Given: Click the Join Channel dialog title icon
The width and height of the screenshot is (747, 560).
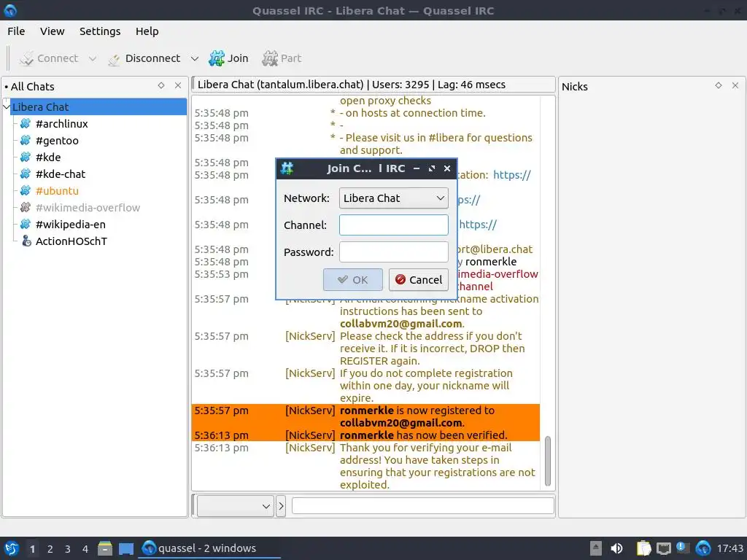Looking at the screenshot, I should pos(287,168).
